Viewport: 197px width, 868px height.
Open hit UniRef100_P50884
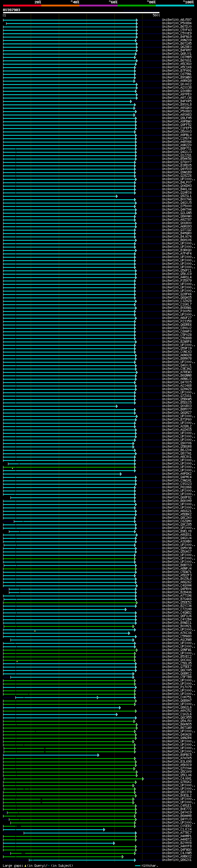click(177, 23)
